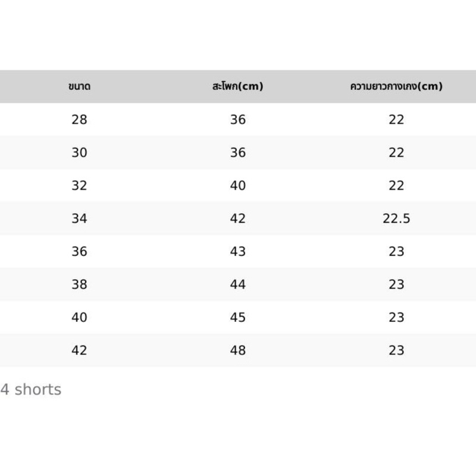476x476 pixels.
Task: Select size 28 in the ขนาด column
Action: pyautogui.click(x=79, y=120)
